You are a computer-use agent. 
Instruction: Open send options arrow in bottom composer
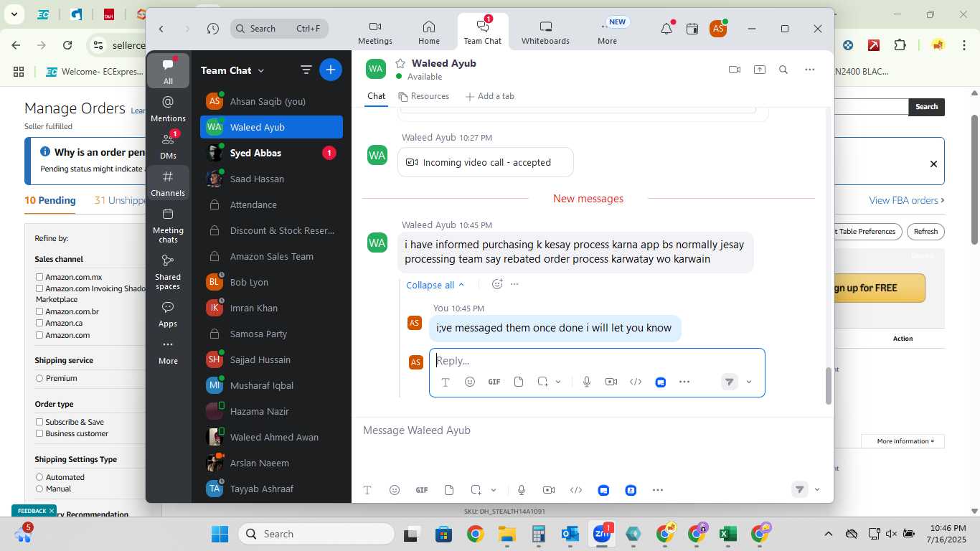(817, 490)
